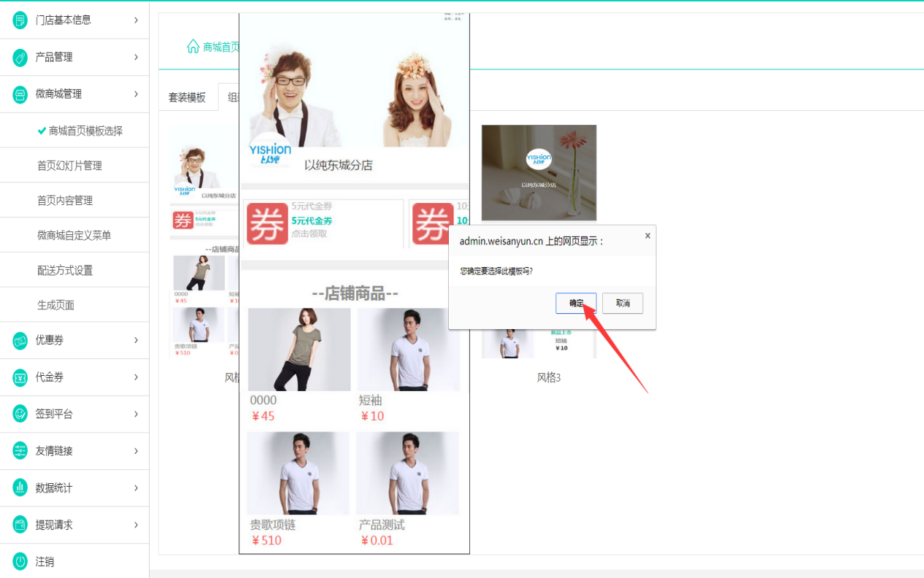Click the 风格3 label
Viewport: 924px width, 578px height.
tap(549, 377)
